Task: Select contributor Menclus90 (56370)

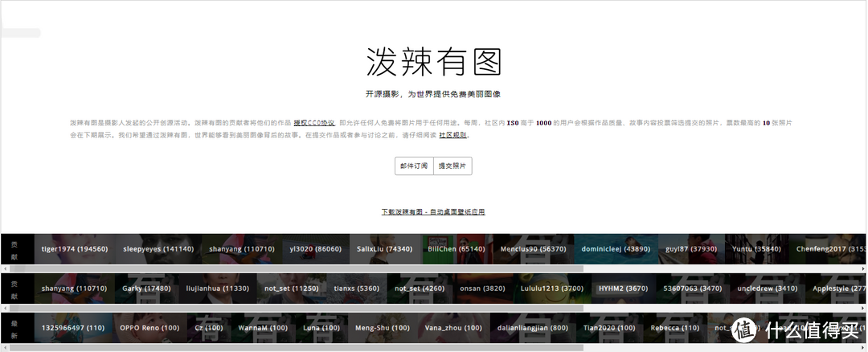Action: [x=533, y=249]
